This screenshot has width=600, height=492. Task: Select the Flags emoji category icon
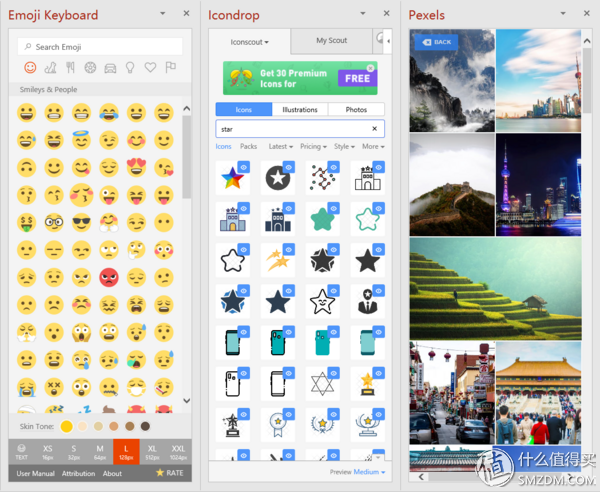tap(170, 67)
